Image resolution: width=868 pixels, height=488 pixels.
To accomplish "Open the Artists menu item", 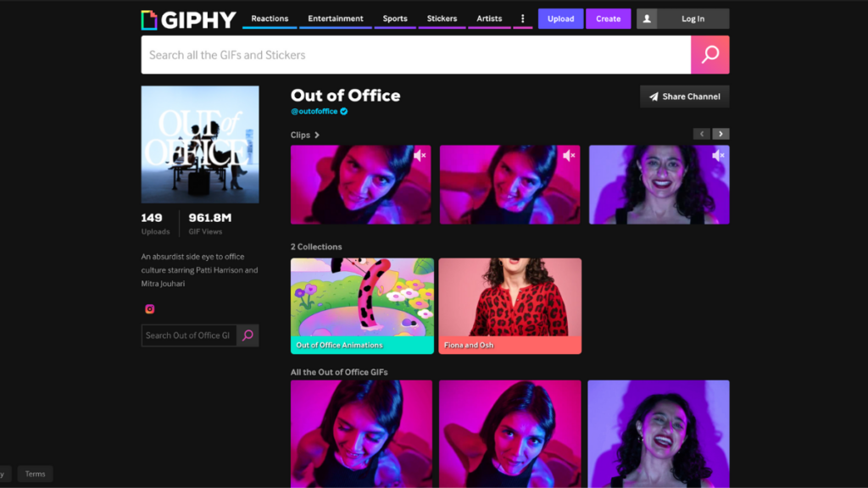I will [x=489, y=19].
